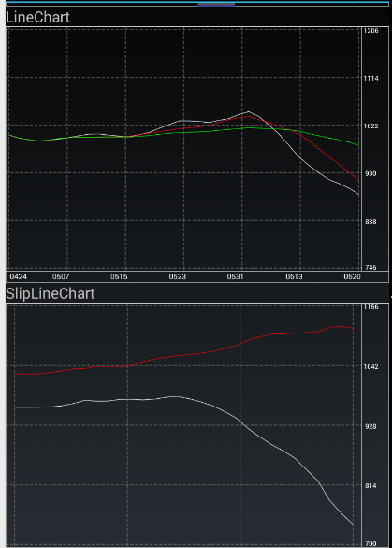
Task: Click the 930 axis value label
Action: point(370,173)
